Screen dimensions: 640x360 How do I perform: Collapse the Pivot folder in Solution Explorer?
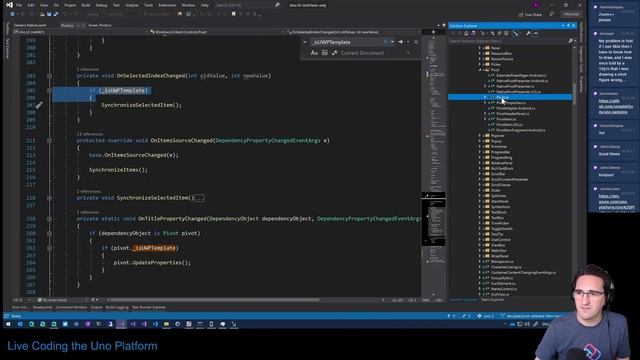[x=480, y=70]
